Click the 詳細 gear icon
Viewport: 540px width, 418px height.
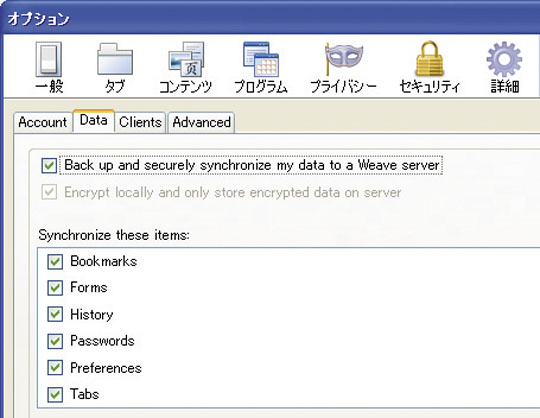505,67
